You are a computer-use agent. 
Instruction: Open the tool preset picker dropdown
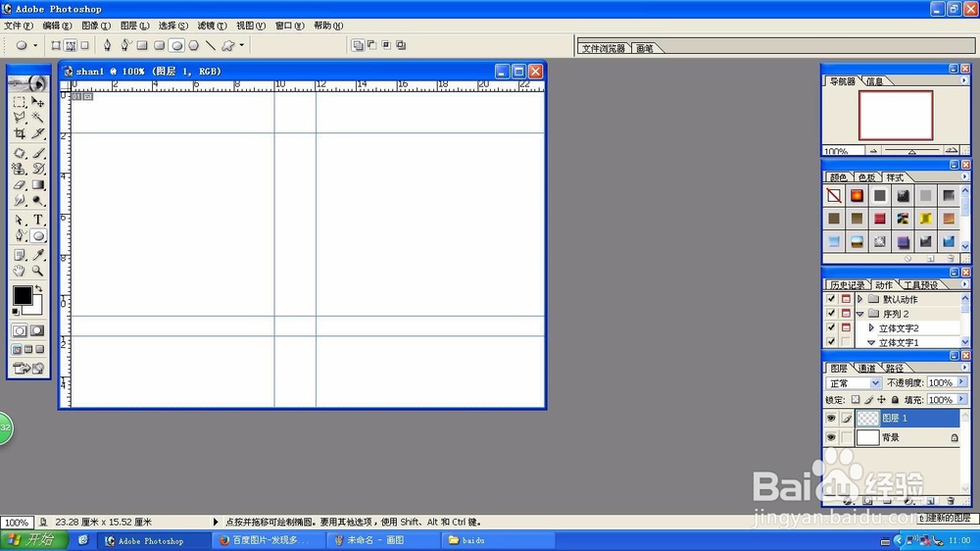click(35, 45)
